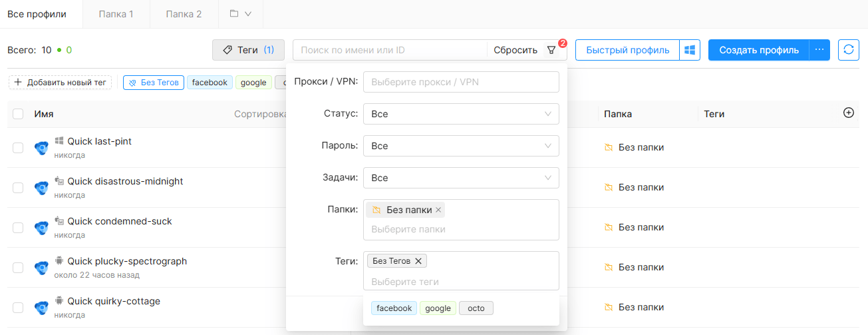
Task: Click Создать профиль button
Action: tap(759, 50)
